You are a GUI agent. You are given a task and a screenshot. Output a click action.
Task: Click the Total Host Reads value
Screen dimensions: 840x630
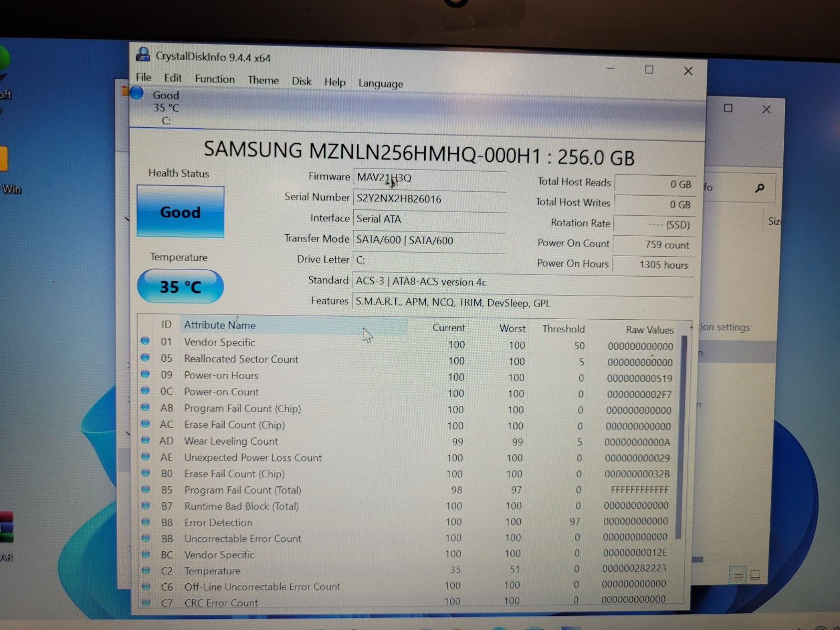click(656, 184)
